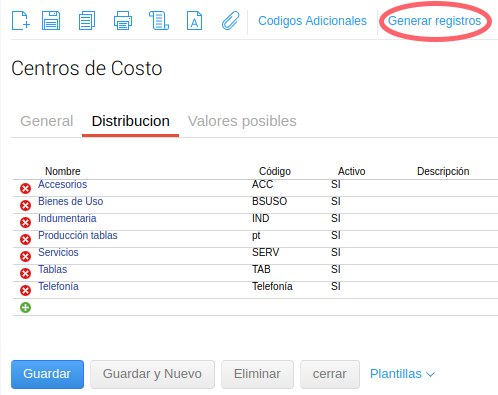This screenshot has width=498, height=395.
Task: Click the Telefonía code cell
Action: 272,286
